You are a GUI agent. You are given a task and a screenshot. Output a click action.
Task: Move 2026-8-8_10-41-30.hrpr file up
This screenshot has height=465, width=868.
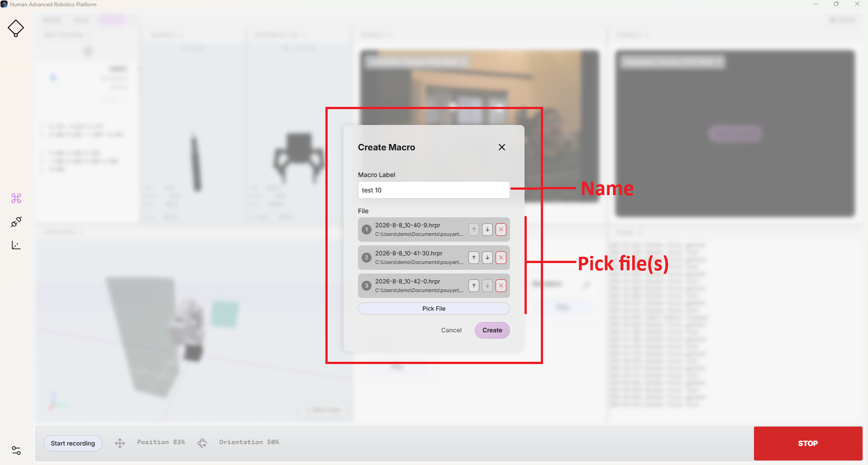(x=474, y=258)
